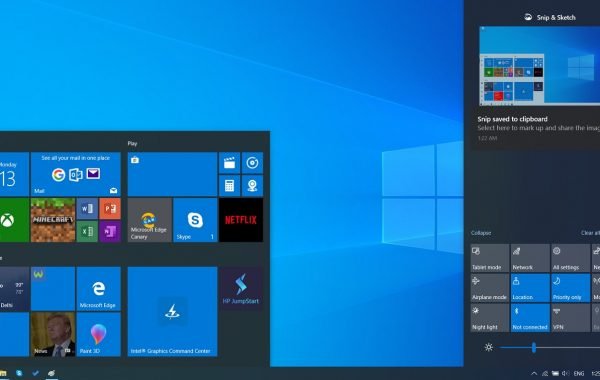600x380 pixels.
Task: Enable Night light quick action
Action: 490,318
